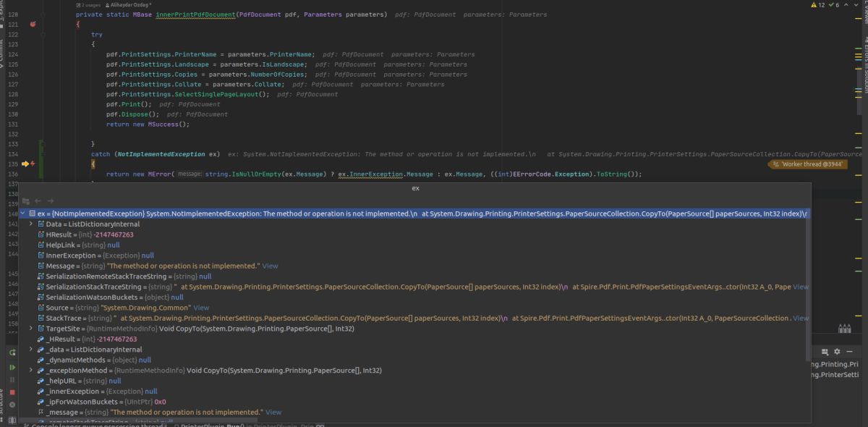Click the Resume program icon

click(x=12, y=367)
